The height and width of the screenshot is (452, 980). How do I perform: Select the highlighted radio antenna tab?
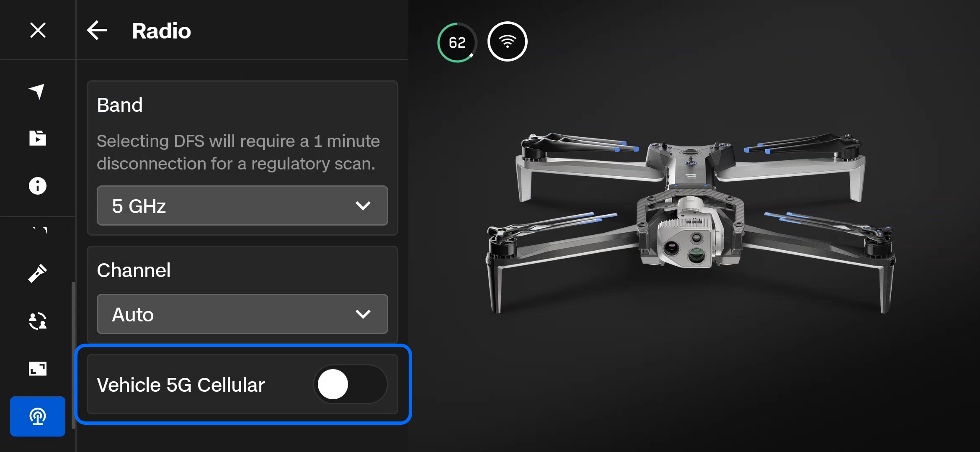pos(38,416)
